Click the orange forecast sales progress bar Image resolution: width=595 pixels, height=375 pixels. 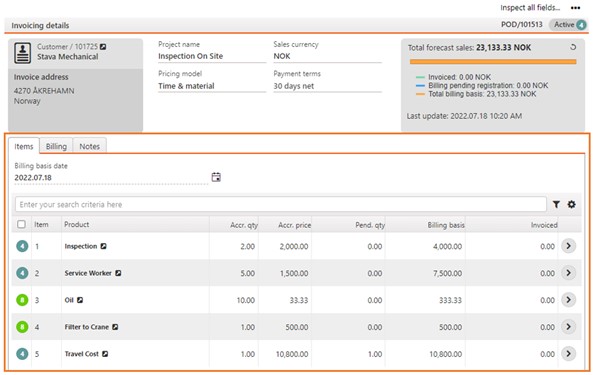[x=493, y=61]
